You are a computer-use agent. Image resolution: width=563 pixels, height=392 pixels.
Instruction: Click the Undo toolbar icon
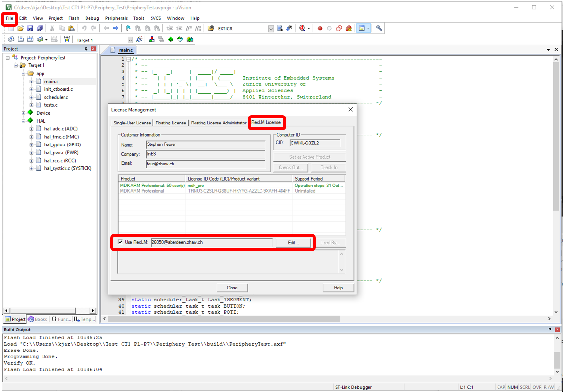point(84,28)
